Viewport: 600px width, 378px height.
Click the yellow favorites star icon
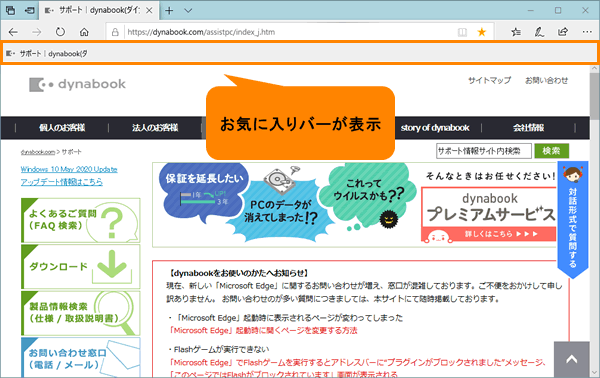click(482, 32)
